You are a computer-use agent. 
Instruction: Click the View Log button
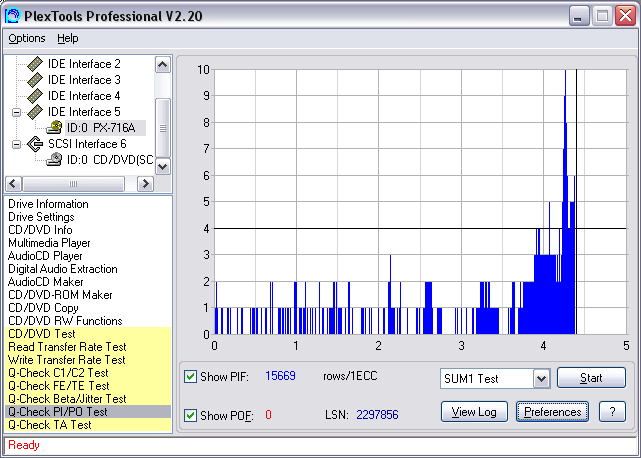(x=474, y=412)
